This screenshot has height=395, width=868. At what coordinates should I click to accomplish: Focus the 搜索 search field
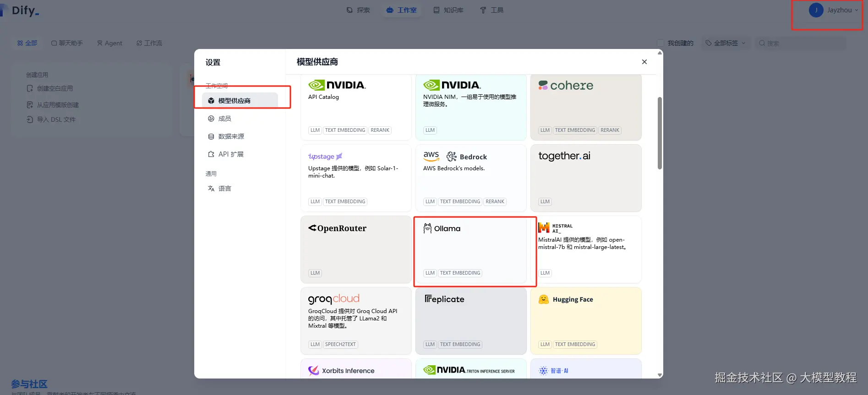coord(800,43)
